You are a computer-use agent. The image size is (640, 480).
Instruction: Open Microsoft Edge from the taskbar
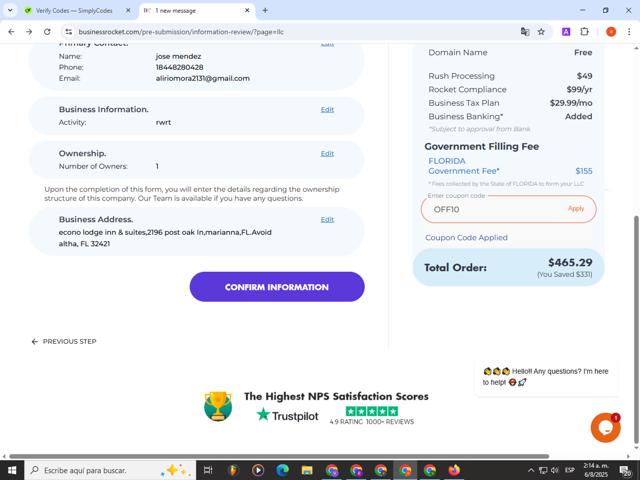click(x=282, y=470)
